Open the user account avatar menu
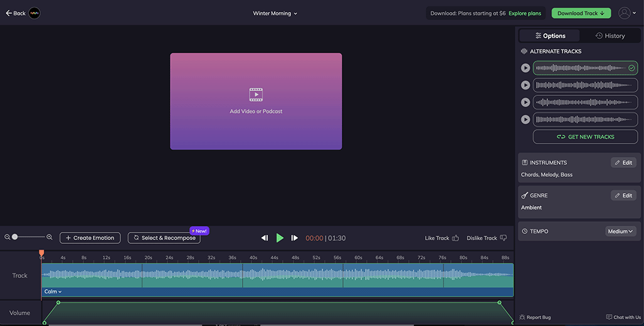644x326 pixels. (x=627, y=13)
